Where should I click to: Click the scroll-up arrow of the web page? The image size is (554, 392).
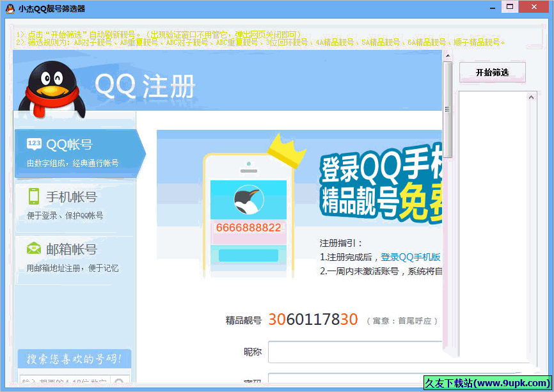pyautogui.click(x=448, y=56)
